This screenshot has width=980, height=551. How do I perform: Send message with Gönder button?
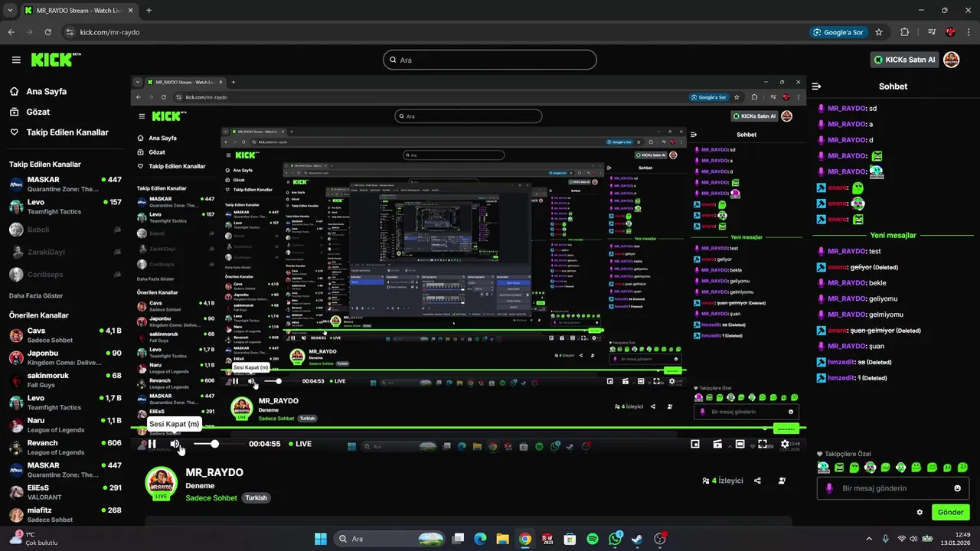(950, 512)
